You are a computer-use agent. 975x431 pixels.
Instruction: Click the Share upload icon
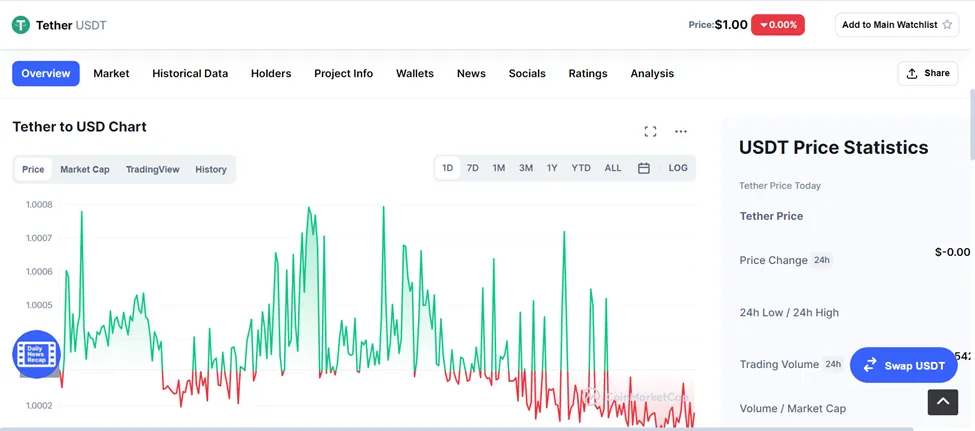pyautogui.click(x=912, y=73)
